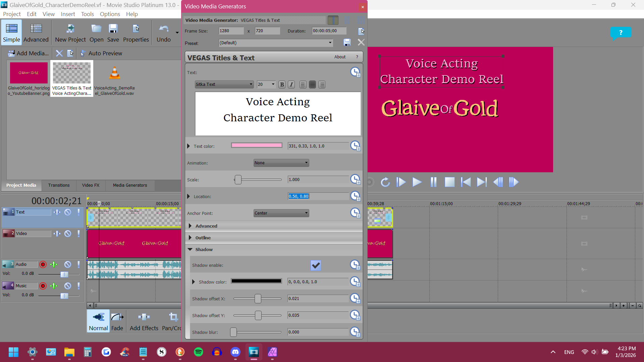This screenshot has width=644, height=362.
Task: Click the Bold text formatting icon
Action: [x=282, y=84]
